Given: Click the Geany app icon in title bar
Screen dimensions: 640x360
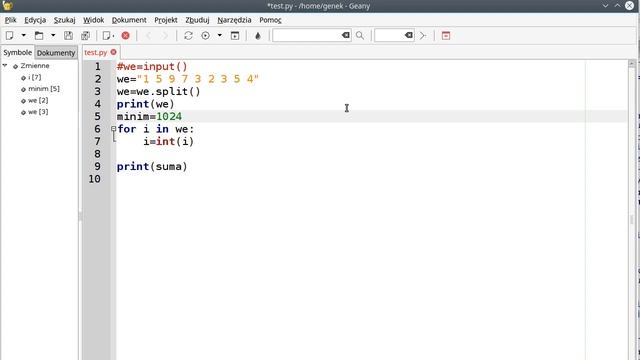Looking at the screenshot, I should (x=7, y=6).
